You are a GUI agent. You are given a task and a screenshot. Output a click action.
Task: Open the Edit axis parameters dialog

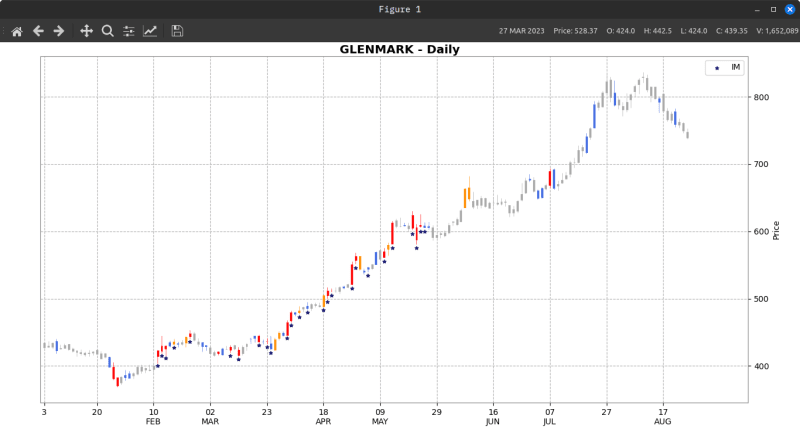point(150,31)
